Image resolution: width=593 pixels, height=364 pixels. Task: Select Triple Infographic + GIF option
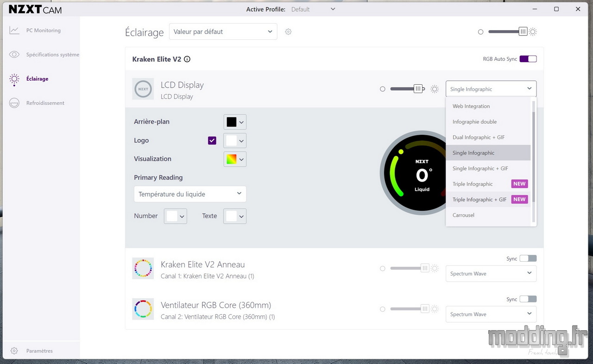[x=488, y=200]
